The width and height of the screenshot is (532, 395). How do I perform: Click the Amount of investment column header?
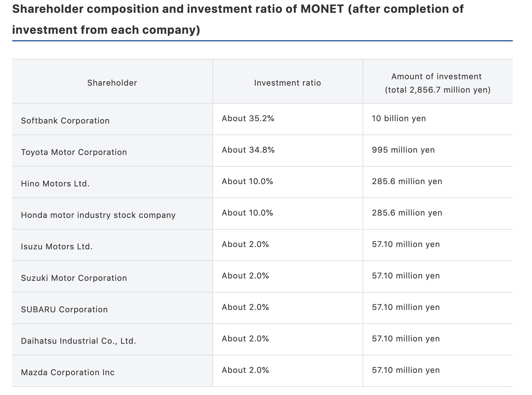pos(437,83)
